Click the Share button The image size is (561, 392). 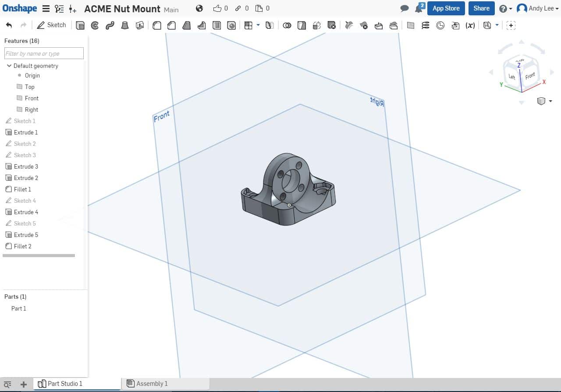click(x=481, y=8)
